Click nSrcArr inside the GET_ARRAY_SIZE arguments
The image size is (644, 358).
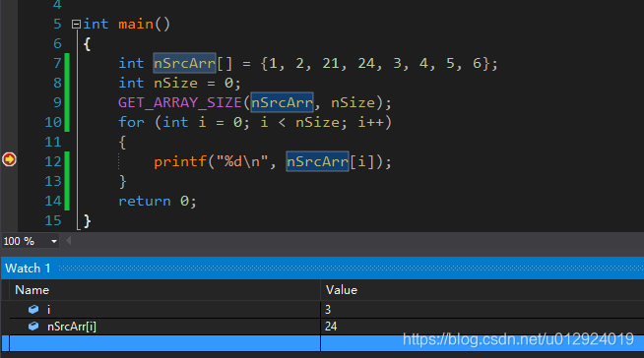[283, 102]
